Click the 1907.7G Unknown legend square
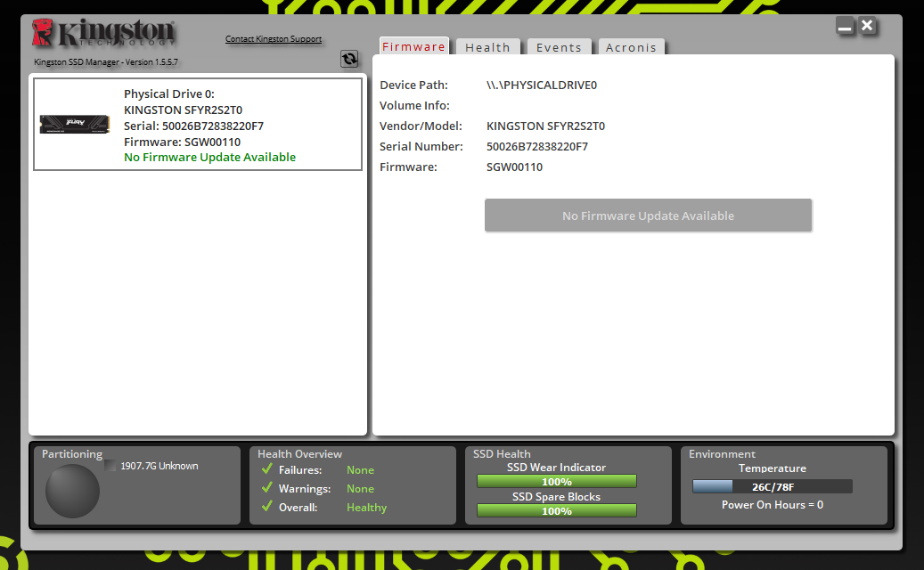 (110, 465)
